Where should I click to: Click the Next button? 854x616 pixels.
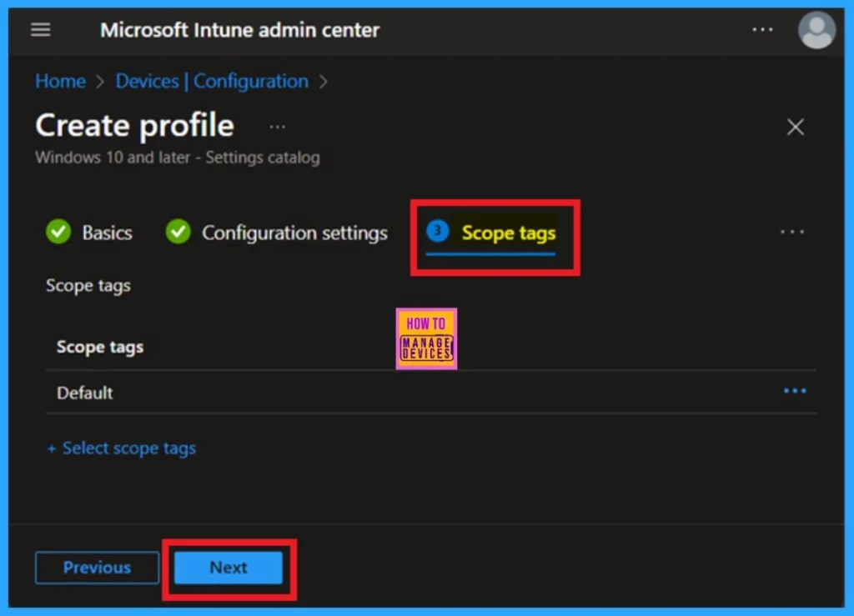(x=229, y=568)
